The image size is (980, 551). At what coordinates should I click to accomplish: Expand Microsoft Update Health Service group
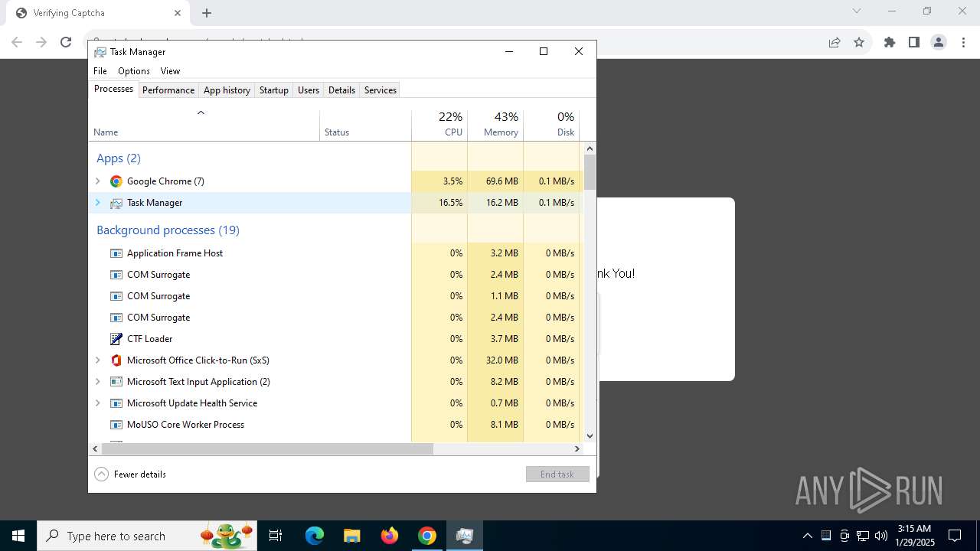pyautogui.click(x=97, y=403)
